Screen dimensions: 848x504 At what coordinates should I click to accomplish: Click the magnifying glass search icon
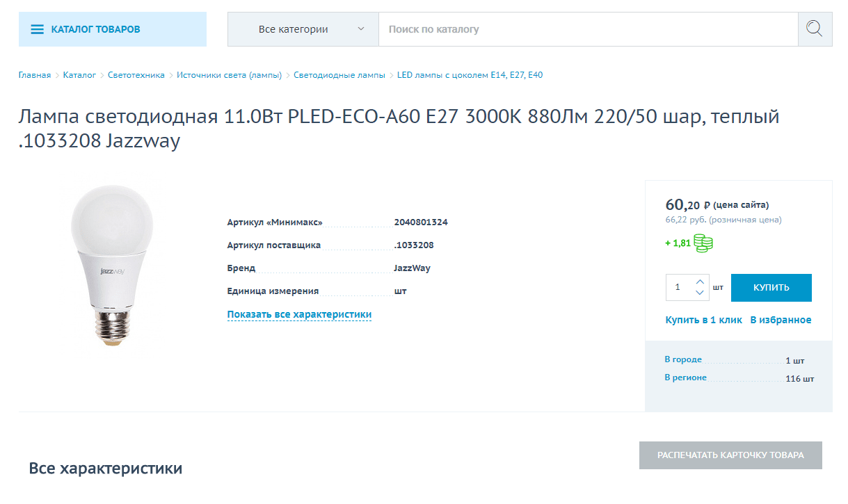click(815, 29)
